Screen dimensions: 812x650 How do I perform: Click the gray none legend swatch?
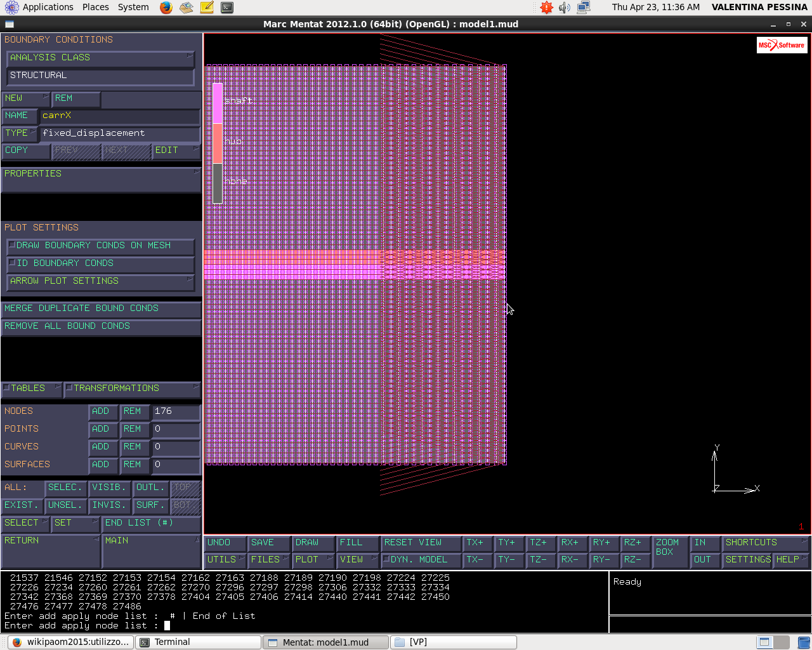pos(218,183)
